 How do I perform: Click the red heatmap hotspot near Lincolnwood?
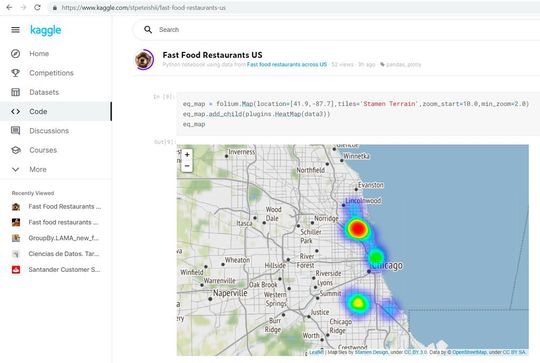(x=357, y=229)
